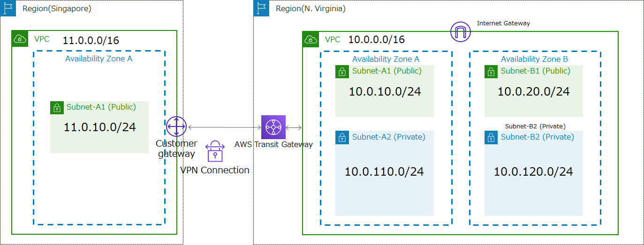This screenshot has height=245, width=644.
Task: Click the "Availability Zone B" label
Action: coord(534,59)
